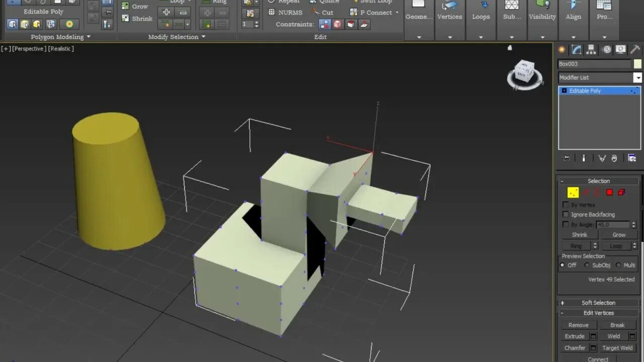The height and width of the screenshot is (362, 644).
Task: Click Make Unique icon under modifier stack
Action: coord(602,158)
